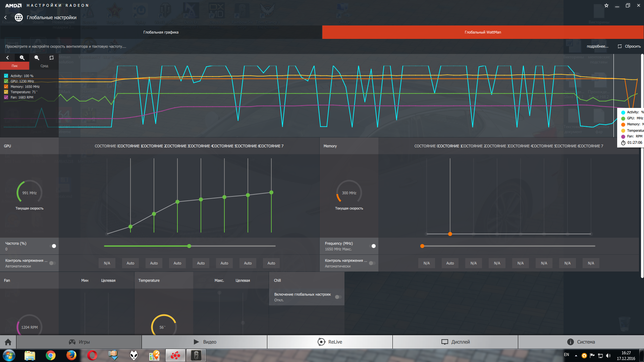Image resolution: width=644 pixels, height=362 pixels.
Task: Click the green GPU frequency slider handle
Action: (189, 246)
